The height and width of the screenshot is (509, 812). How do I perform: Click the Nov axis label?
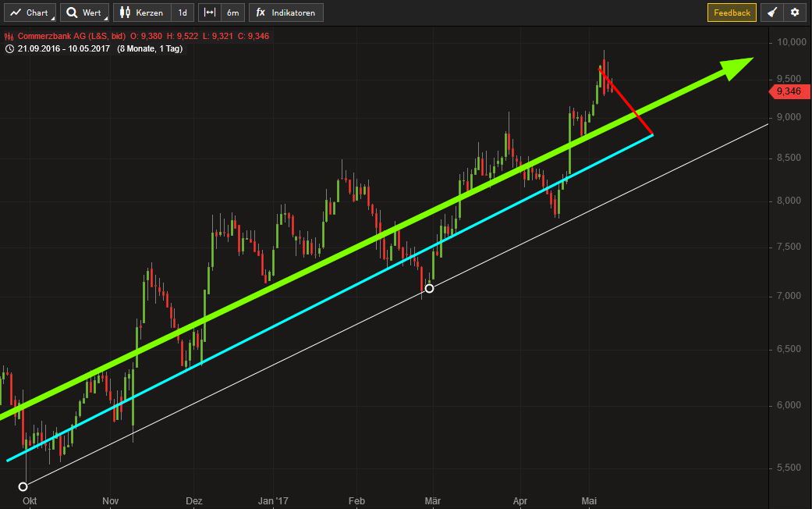(110, 501)
